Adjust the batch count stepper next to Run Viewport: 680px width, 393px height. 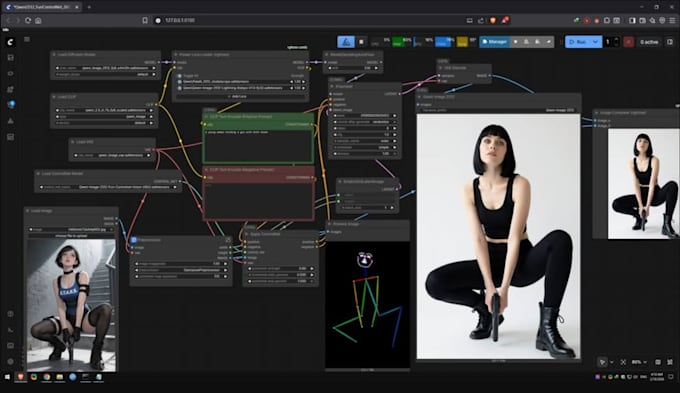617,42
